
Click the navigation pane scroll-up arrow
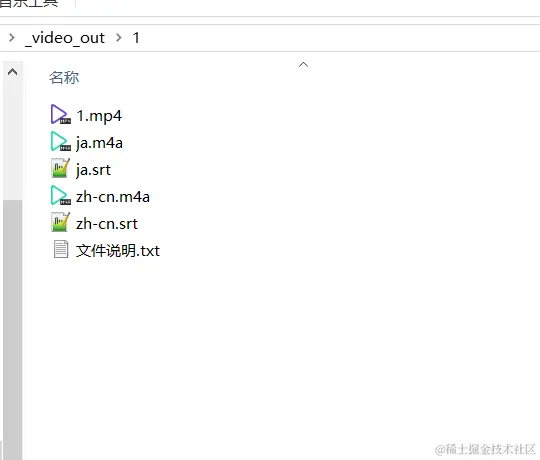pos(13,72)
